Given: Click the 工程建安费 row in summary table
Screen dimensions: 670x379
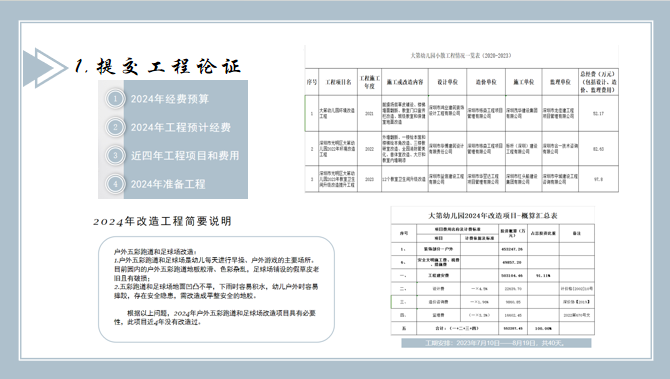Looking at the screenshot, I should [x=492, y=276].
